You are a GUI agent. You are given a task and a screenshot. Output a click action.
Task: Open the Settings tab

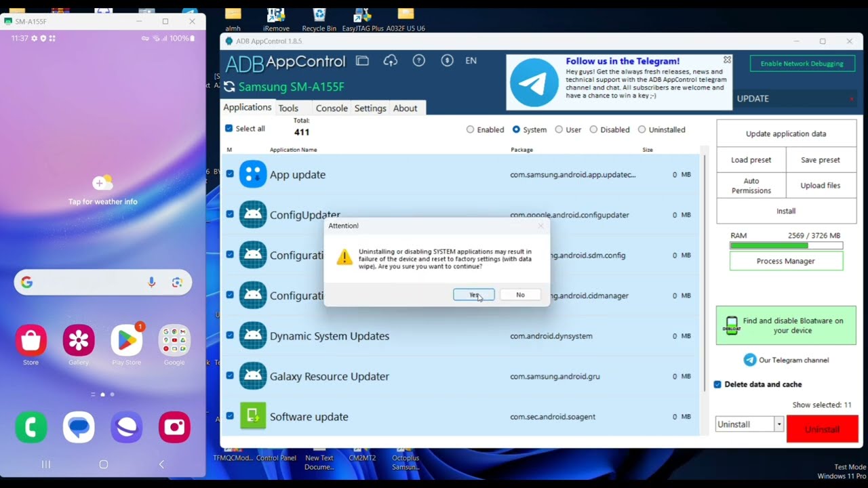coord(370,108)
